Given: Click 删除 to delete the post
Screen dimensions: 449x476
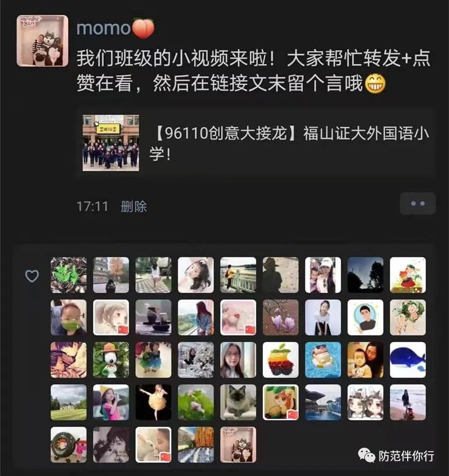Looking at the screenshot, I should (134, 207).
